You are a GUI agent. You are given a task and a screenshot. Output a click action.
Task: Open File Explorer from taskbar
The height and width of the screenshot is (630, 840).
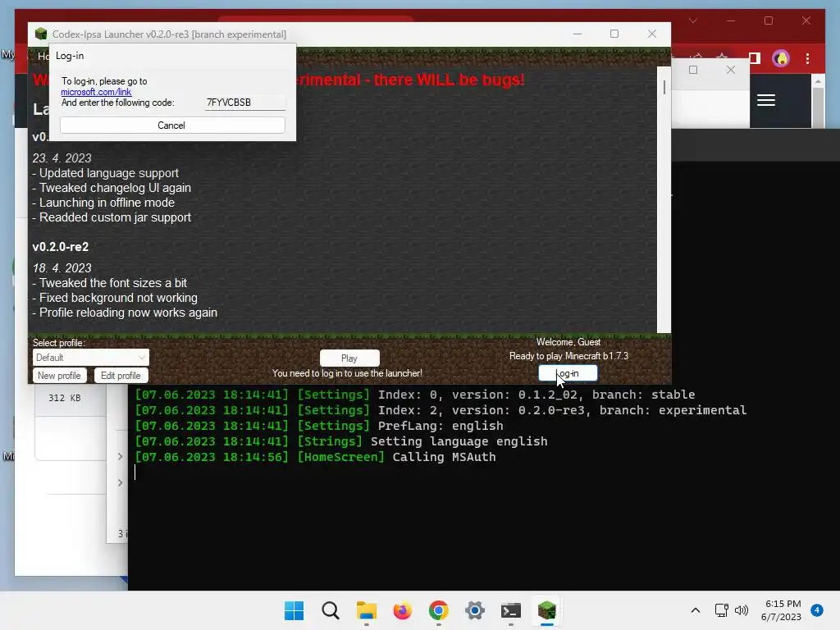[367, 610]
